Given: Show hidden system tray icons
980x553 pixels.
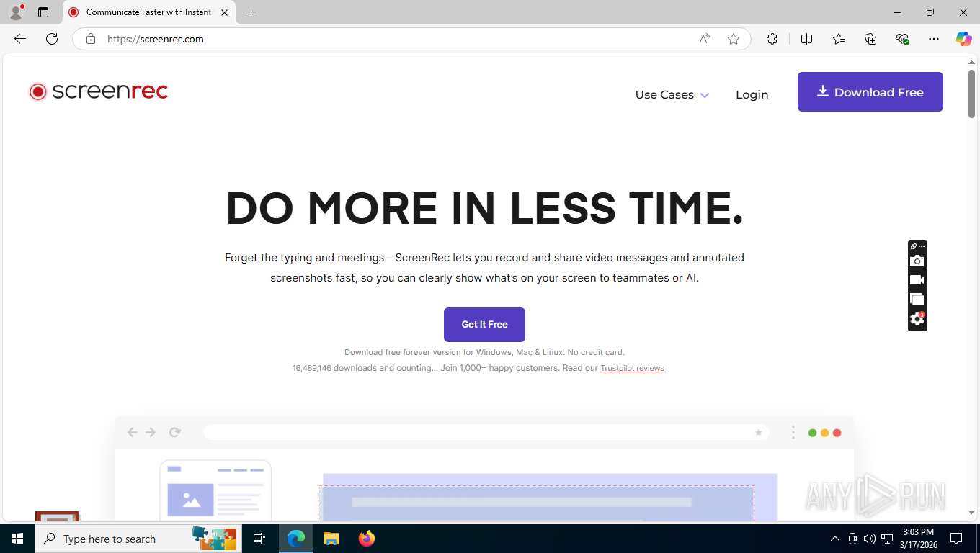Looking at the screenshot, I should click(x=835, y=539).
